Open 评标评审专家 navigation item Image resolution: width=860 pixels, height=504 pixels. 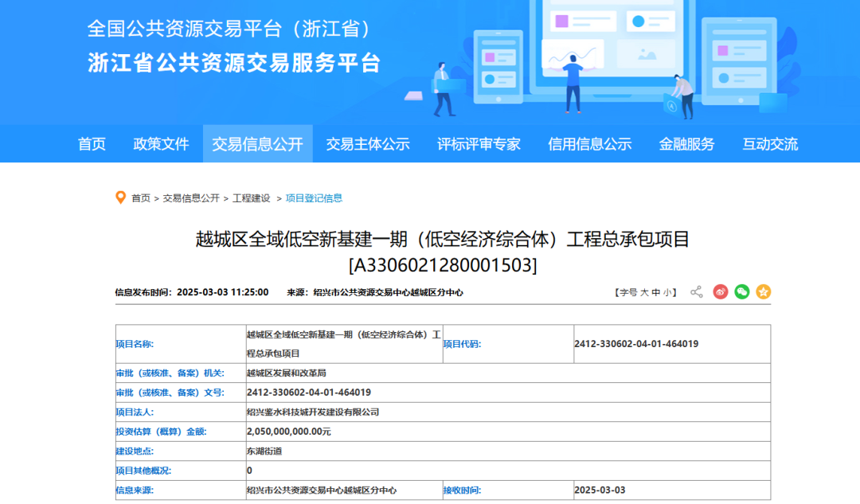coord(479,144)
